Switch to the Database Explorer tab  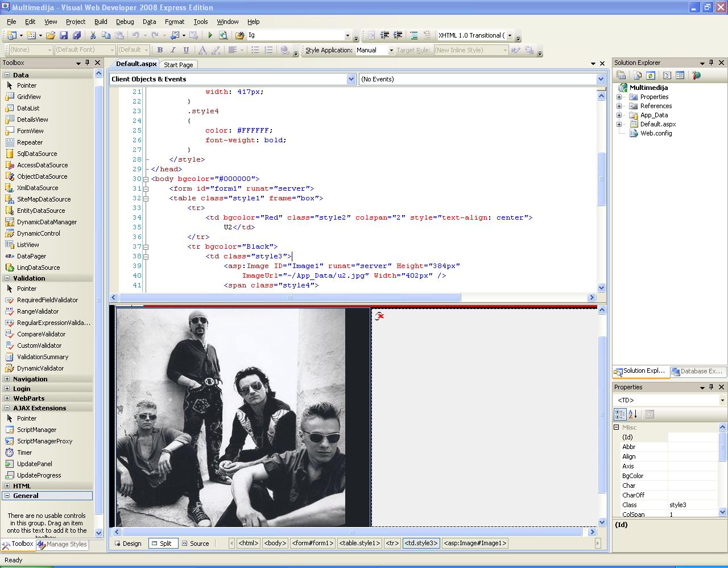pos(697,371)
